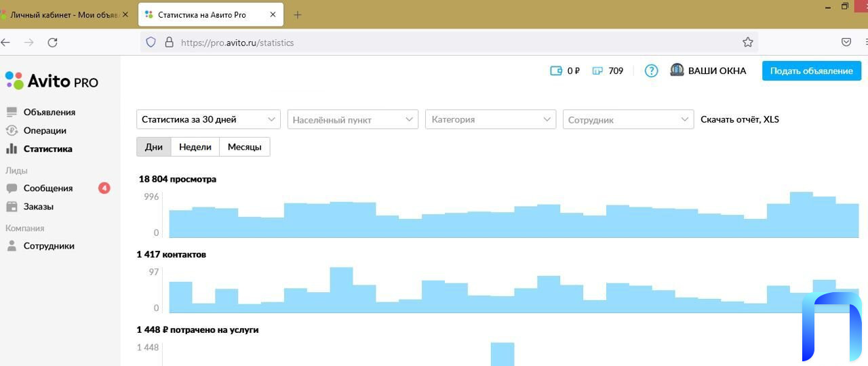Click the Подать объявление button
This screenshot has width=868, height=366.
coord(812,71)
